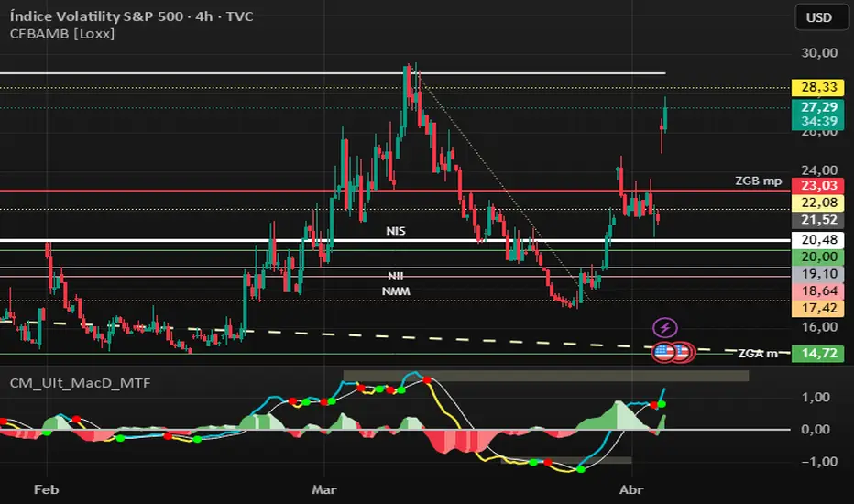Click the Índice Volatility S&P 500 title
854x504 pixels.
[131, 16]
